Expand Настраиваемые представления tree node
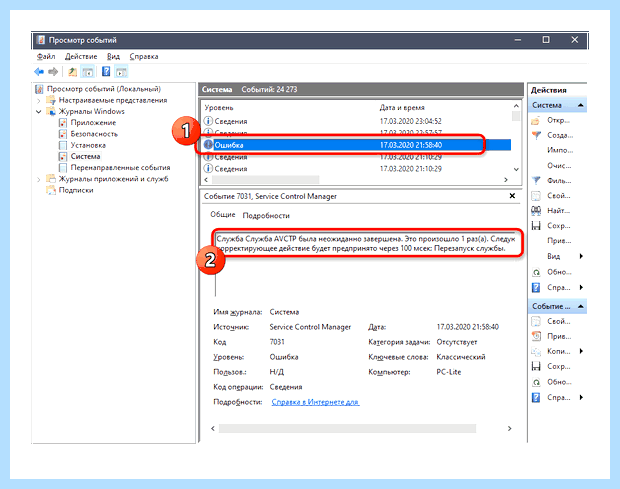This screenshot has width=620, height=489. tap(38, 100)
